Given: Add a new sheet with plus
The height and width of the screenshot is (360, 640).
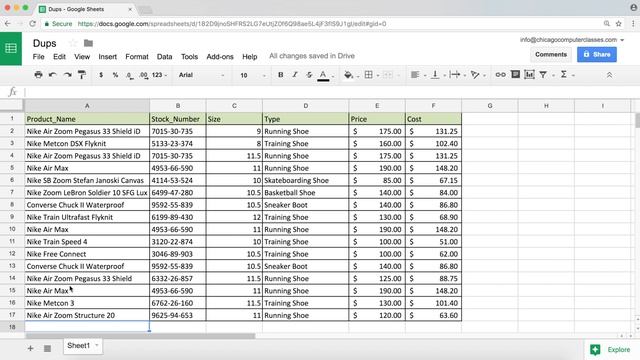Looking at the screenshot, I should tap(30, 348).
